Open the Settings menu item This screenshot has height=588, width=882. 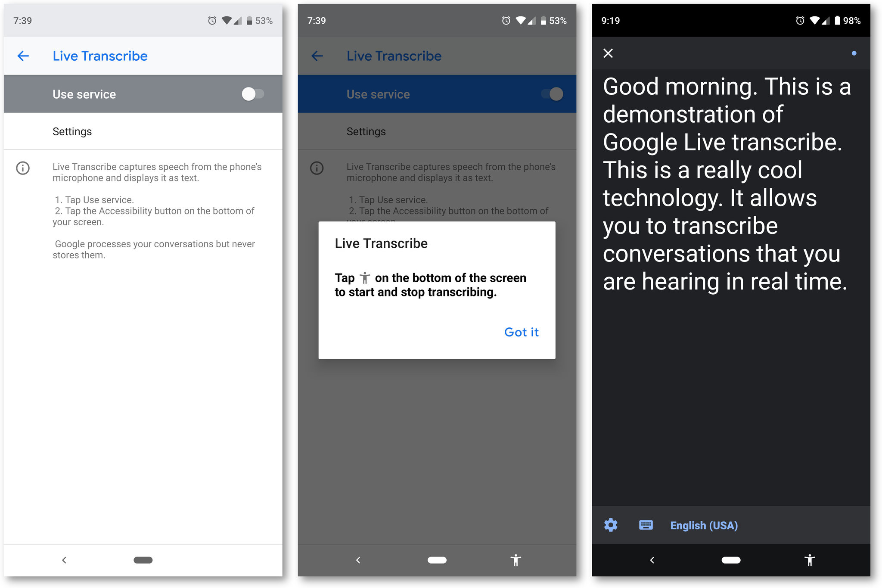pyautogui.click(x=72, y=131)
